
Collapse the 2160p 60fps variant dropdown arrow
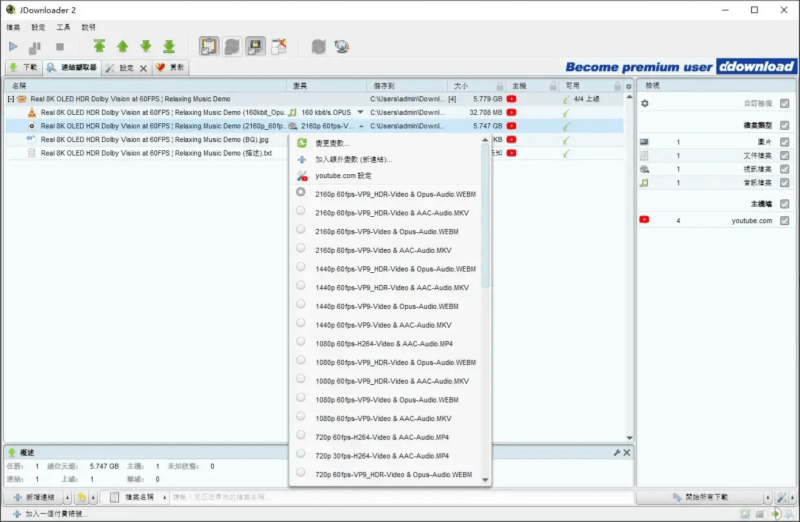click(x=361, y=126)
